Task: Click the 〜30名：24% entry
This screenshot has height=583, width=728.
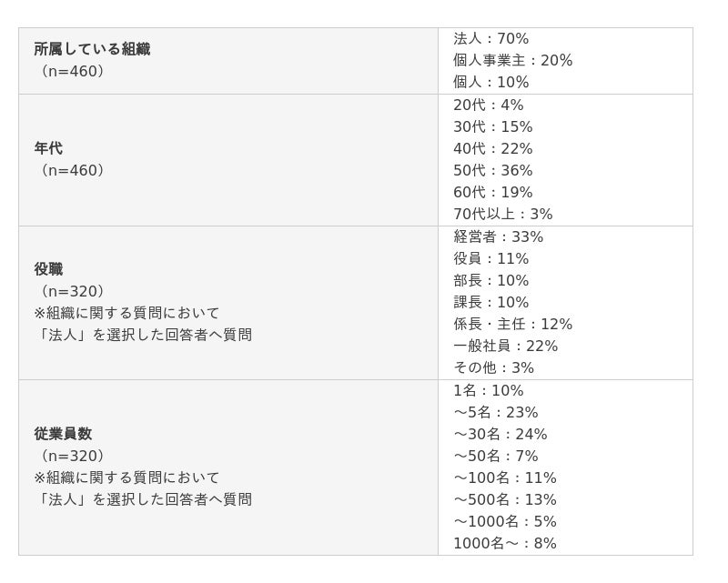Action: pos(500,434)
